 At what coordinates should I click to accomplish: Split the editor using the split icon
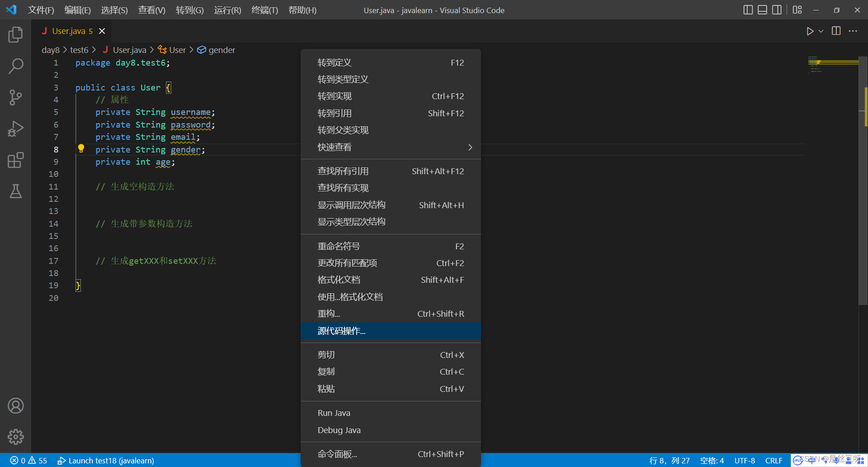[836, 31]
